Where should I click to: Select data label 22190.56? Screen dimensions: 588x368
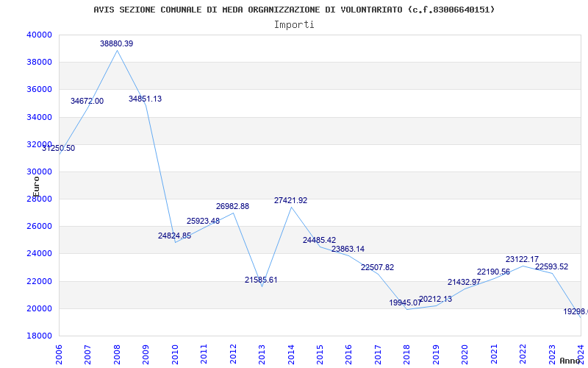(x=493, y=272)
